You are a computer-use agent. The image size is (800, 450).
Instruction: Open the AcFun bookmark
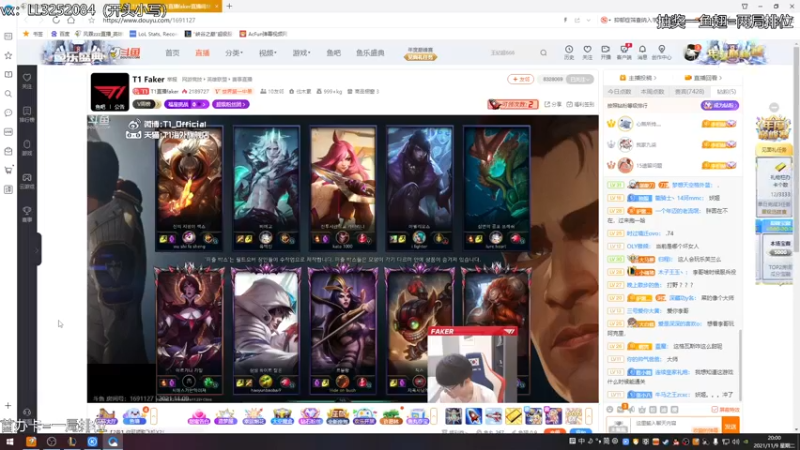pos(264,34)
